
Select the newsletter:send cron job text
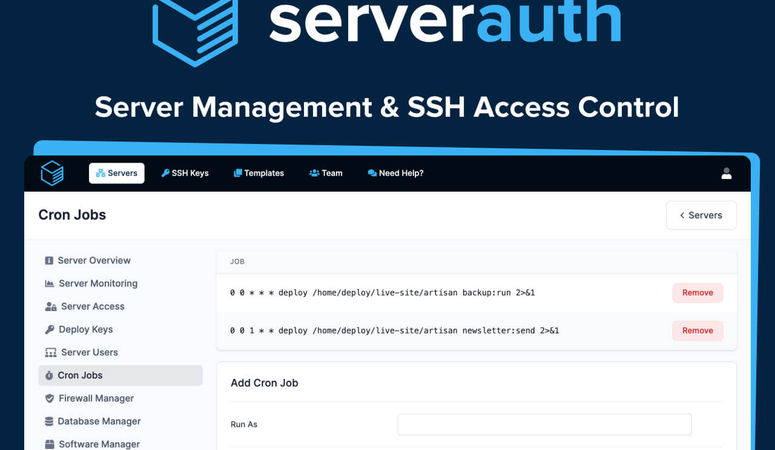coord(394,331)
